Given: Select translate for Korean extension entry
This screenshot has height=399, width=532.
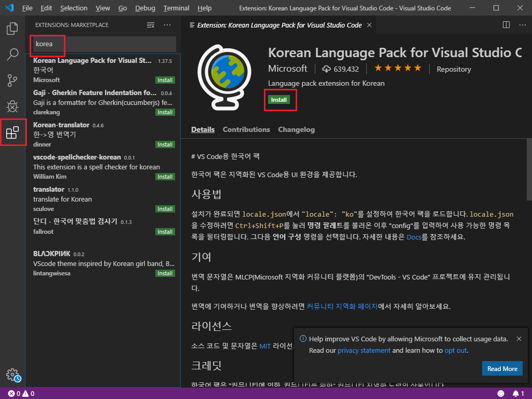Looking at the screenshot, I should tap(103, 199).
